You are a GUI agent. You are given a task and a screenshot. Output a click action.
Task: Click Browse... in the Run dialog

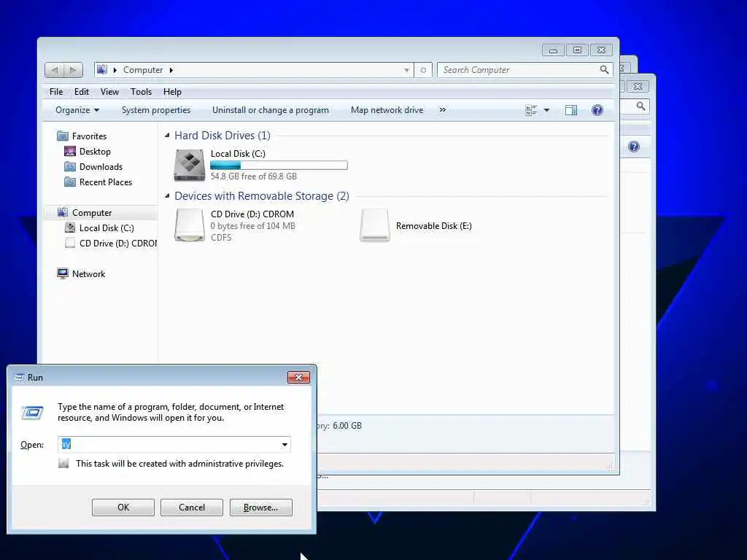click(260, 507)
